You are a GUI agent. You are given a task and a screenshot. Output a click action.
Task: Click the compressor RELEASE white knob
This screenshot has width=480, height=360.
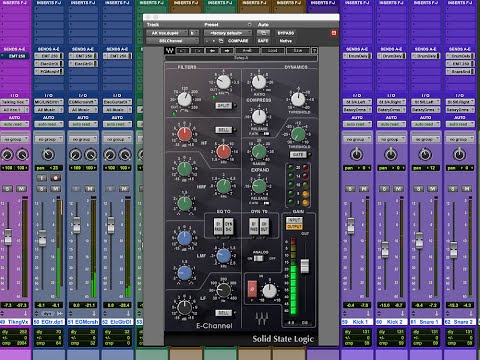click(x=259, y=117)
